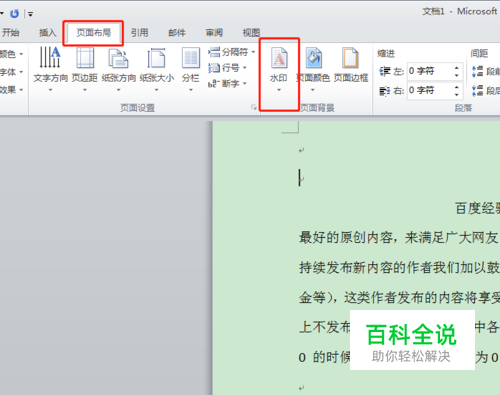Click the Columns (分栏) icon
Image resolution: width=500 pixels, height=395 pixels.
coord(191,58)
